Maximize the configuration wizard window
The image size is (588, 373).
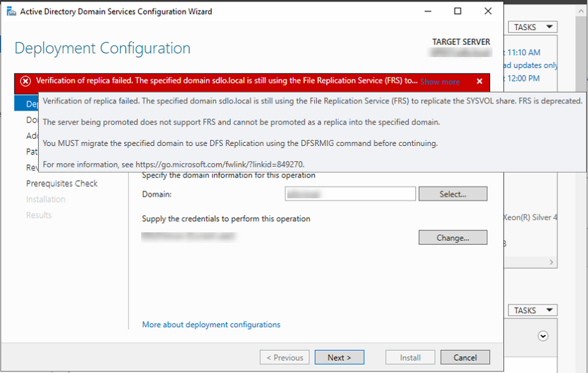click(x=457, y=11)
